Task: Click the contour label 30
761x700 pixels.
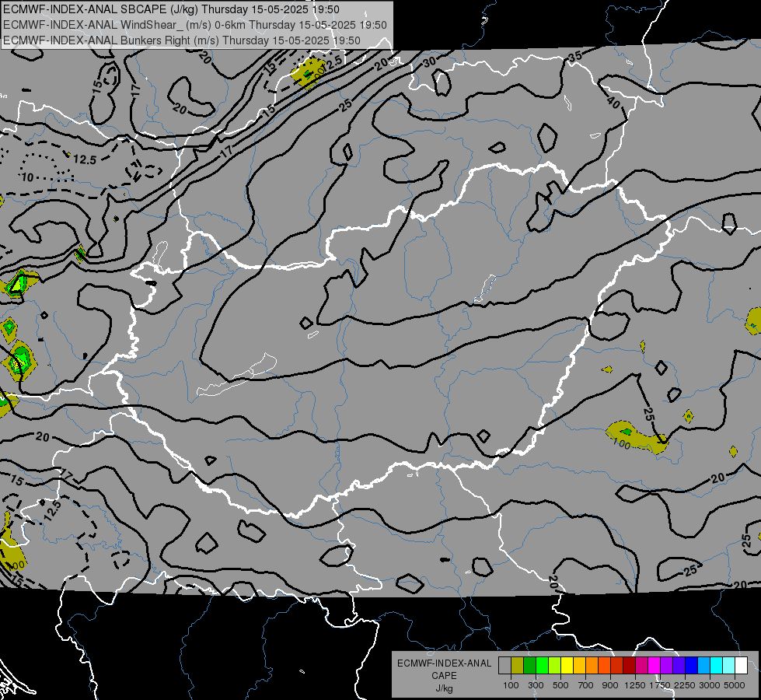Action: point(429,61)
